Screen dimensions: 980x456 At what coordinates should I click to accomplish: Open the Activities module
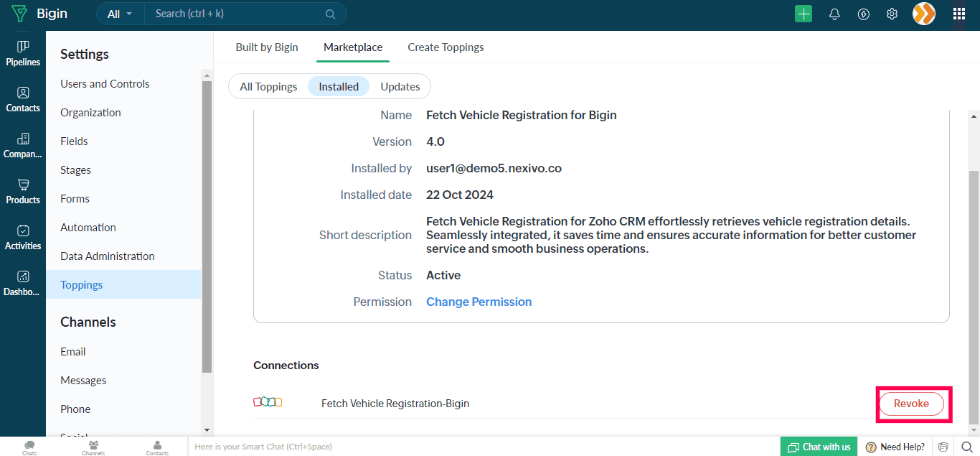click(23, 237)
